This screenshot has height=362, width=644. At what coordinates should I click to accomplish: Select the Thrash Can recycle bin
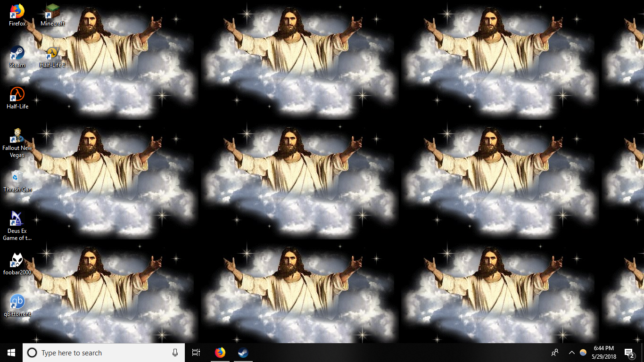(17, 181)
